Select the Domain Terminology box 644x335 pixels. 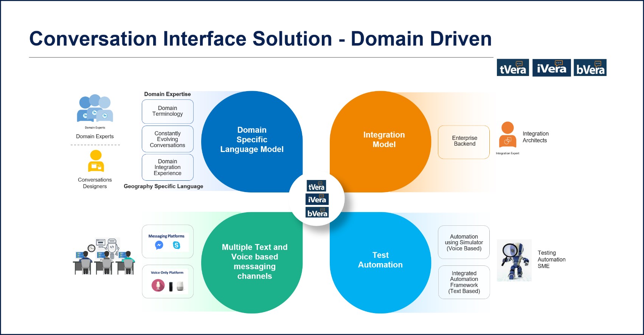[168, 111]
